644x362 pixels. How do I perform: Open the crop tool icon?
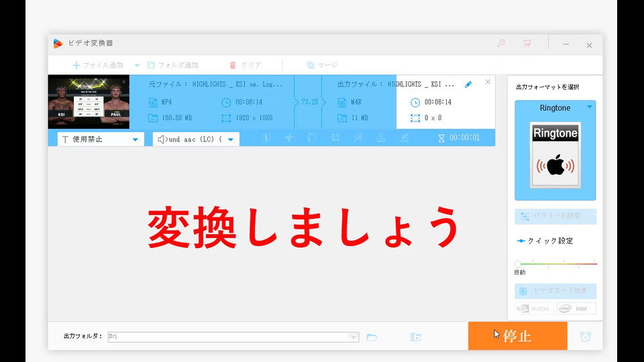(x=335, y=138)
